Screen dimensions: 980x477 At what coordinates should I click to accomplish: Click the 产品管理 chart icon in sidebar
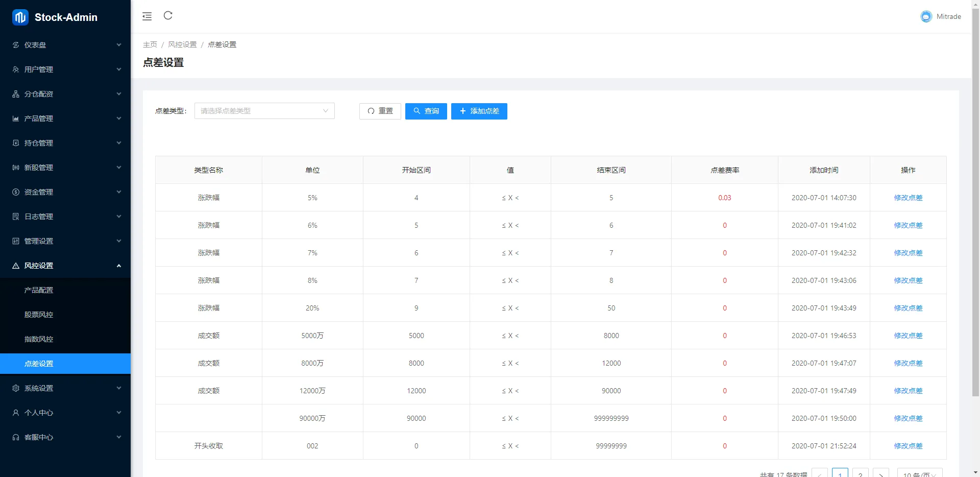click(16, 118)
